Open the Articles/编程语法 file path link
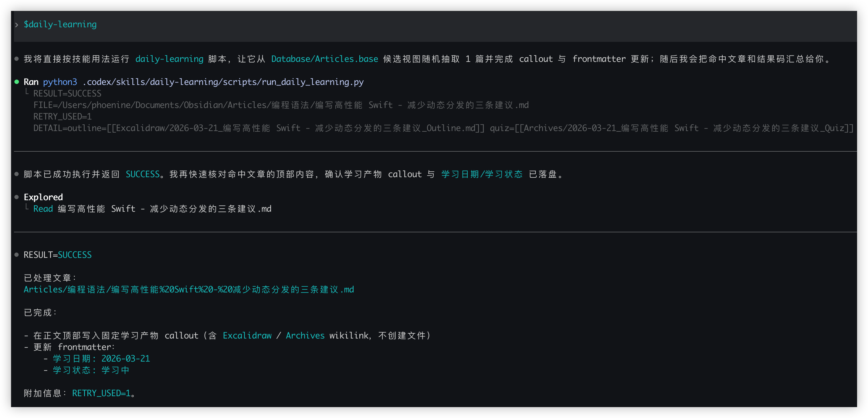868x418 pixels. tap(189, 289)
